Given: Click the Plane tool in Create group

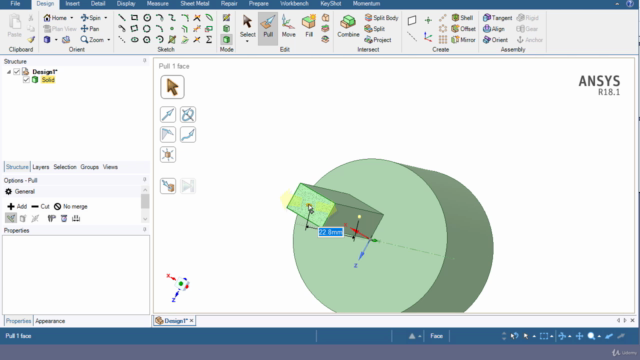Looking at the screenshot, I should coord(412,20).
